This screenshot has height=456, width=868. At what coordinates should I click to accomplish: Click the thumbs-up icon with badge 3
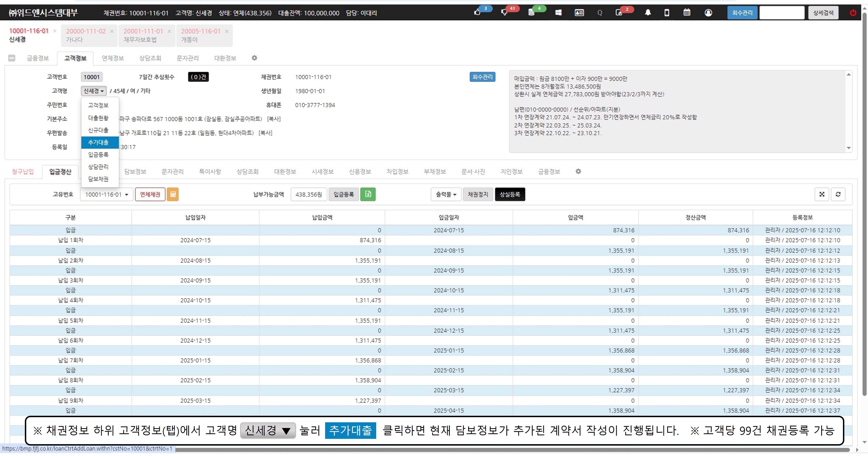[x=477, y=12]
